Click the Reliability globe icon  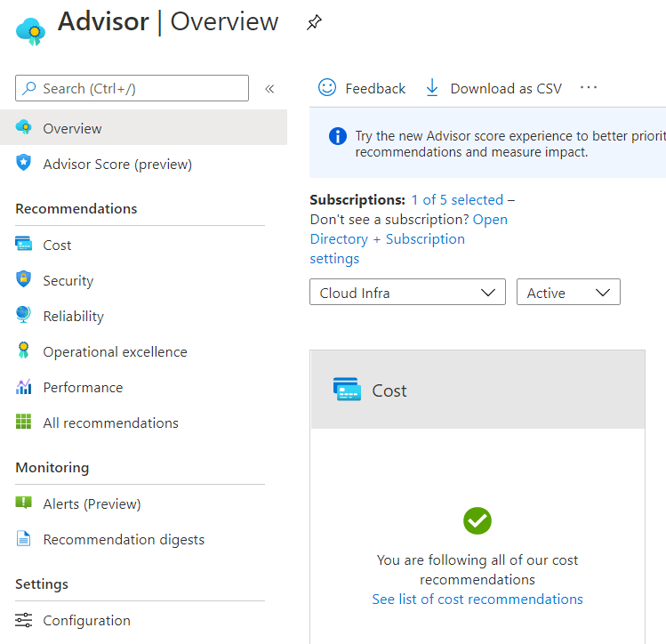click(x=23, y=315)
